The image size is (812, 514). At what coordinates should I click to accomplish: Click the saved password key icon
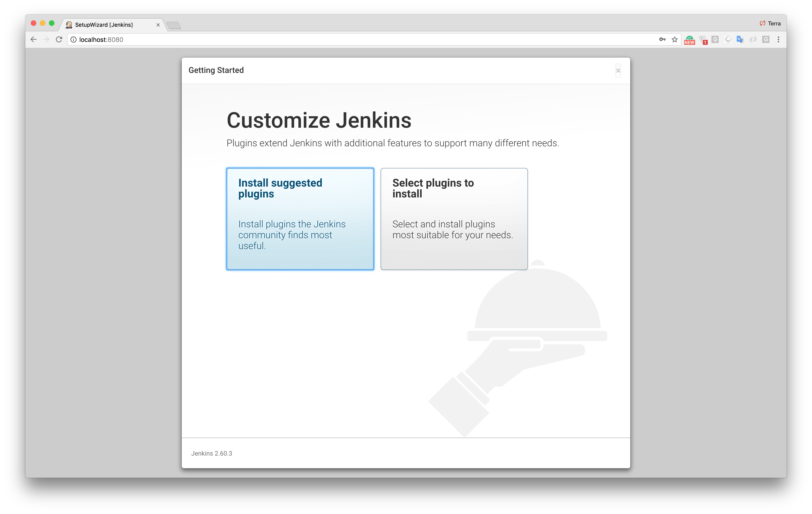[662, 39]
